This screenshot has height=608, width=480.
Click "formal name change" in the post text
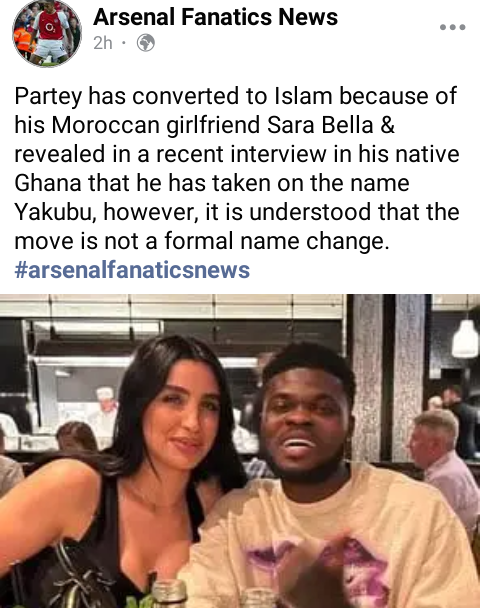tap(276, 241)
